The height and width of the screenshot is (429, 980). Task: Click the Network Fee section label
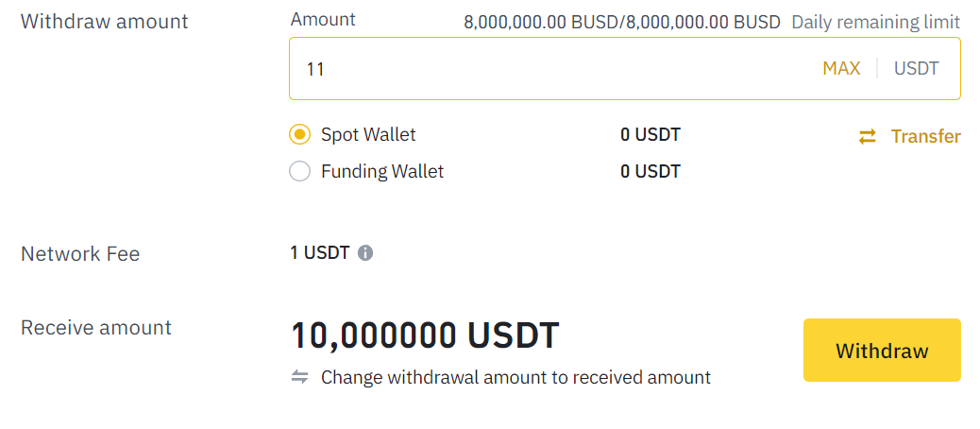click(80, 253)
